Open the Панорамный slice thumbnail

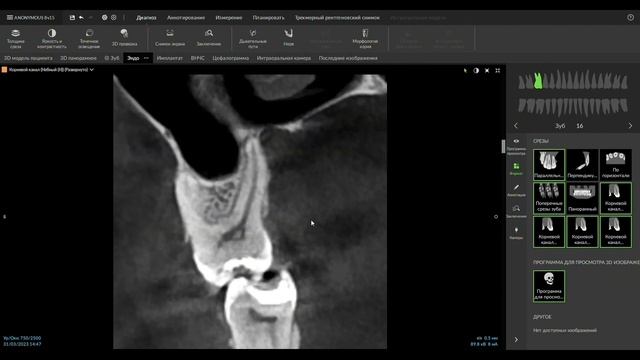582,198
